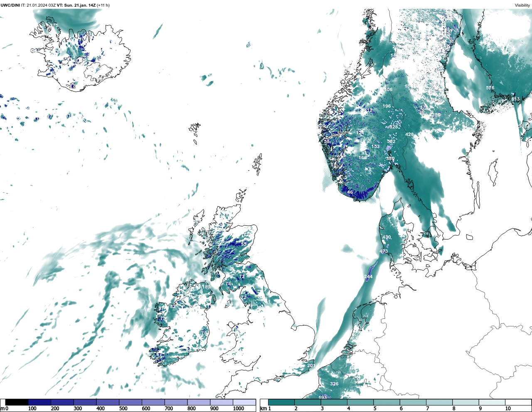
Task: Click the 76 value in southern Scotland
Action: pyautogui.click(x=228, y=284)
